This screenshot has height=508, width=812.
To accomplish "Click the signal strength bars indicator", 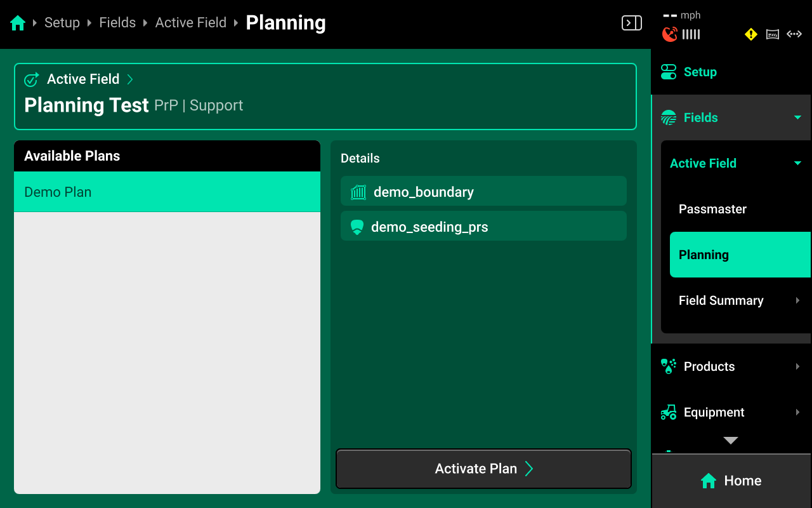I will coord(691,34).
